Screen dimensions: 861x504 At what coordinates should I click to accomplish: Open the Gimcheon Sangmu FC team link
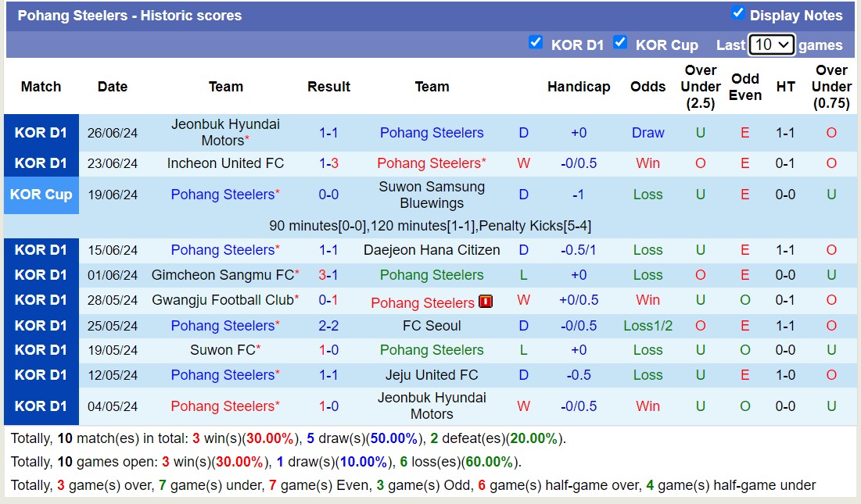(x=226, y=275)
